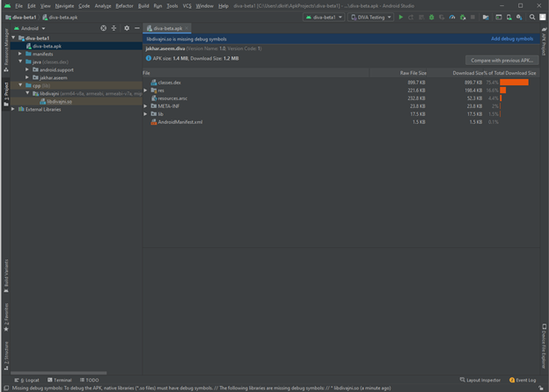The height and width of the screenshot is (392, 549).
Task: Click Add debug symbols link
Action: point(512,39)
